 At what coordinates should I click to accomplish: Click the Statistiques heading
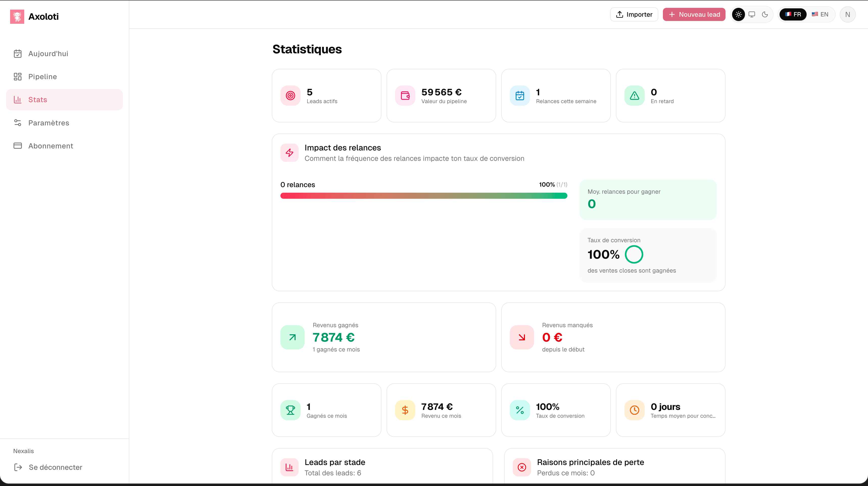(307, 49)
